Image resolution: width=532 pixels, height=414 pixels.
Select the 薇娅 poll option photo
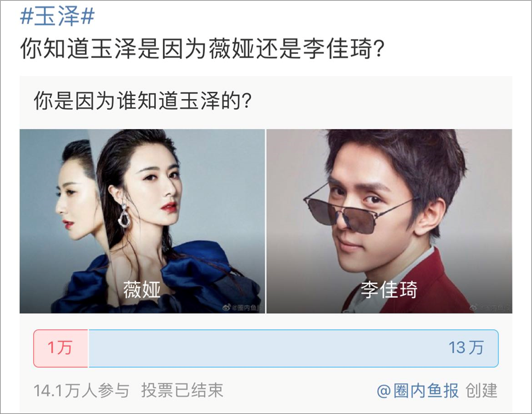click(x=142, y=221)
